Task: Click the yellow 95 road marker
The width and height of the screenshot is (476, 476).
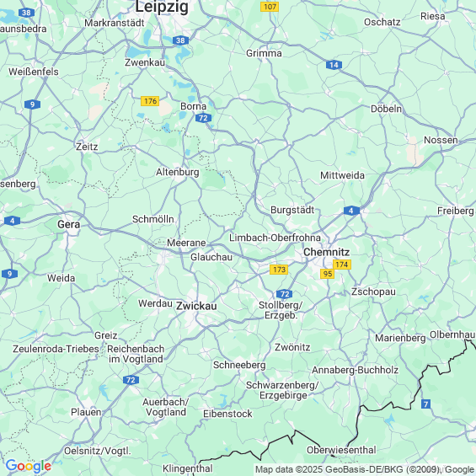Action: tap(327, 274)
